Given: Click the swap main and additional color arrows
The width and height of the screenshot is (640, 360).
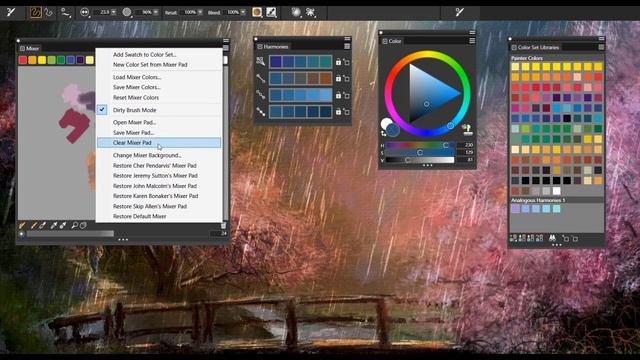Looking at the screenshot, I should click(383, 133).
